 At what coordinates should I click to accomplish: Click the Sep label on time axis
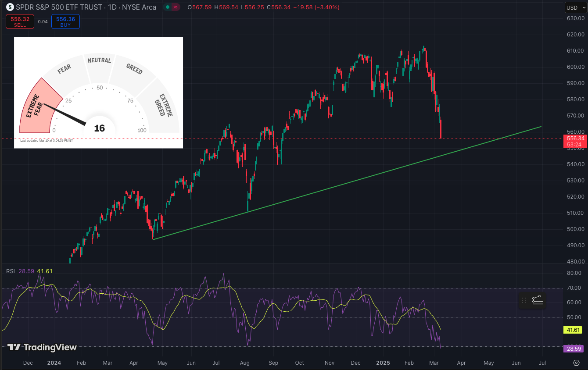click(x=273, y=363)
